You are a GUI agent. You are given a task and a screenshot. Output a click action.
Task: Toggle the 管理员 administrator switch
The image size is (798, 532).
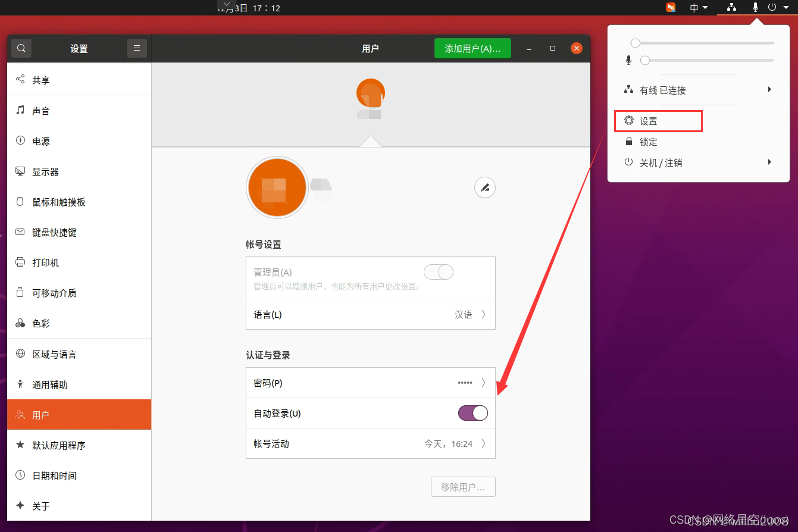pyautogui.click(x=439, y=272)
